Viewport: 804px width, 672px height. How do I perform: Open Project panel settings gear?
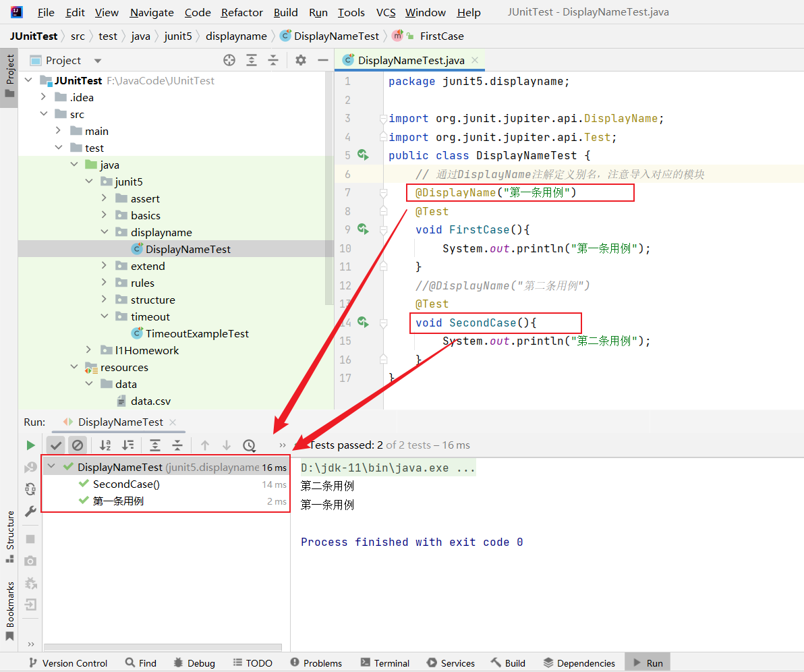(x=301, y=60)
